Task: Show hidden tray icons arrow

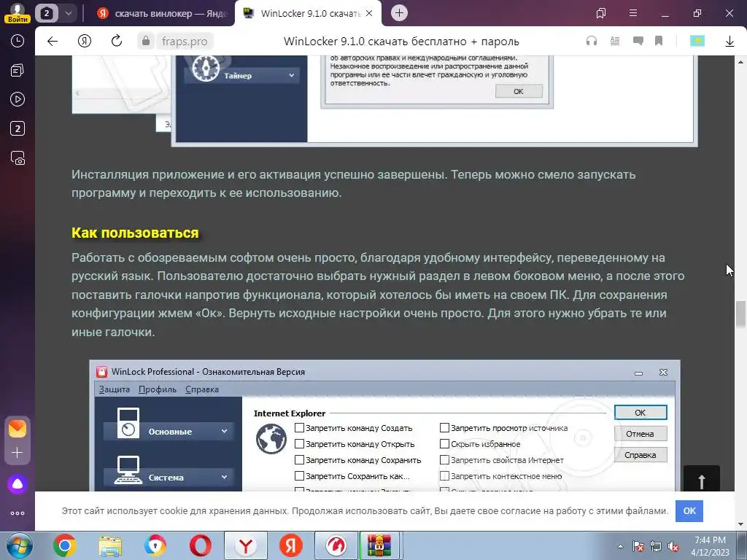Action: pos(620,546)
